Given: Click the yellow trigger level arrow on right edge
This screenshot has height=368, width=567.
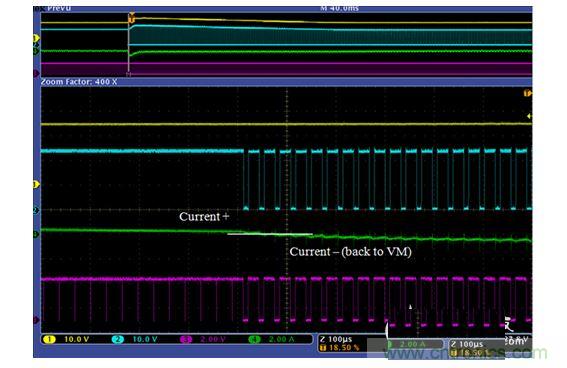Looking at the screenshot, I should [529, 116].
